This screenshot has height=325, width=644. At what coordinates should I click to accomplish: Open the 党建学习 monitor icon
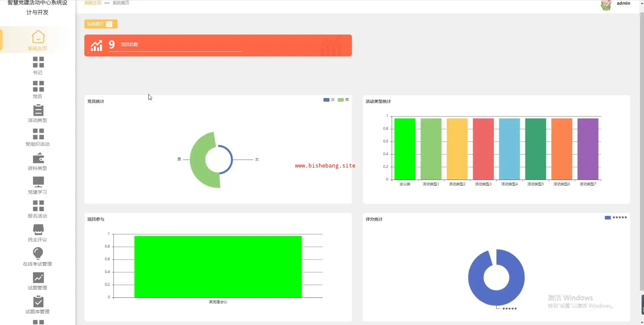(x=38, y=182)
